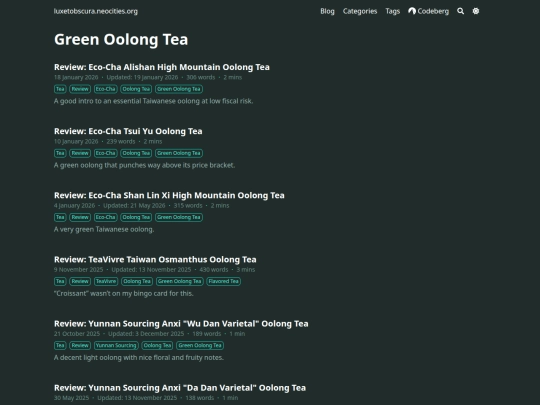Open the search icon in header
Image resolution: width=540 pixels, height=405 pixels.
(x=460, y=11)
